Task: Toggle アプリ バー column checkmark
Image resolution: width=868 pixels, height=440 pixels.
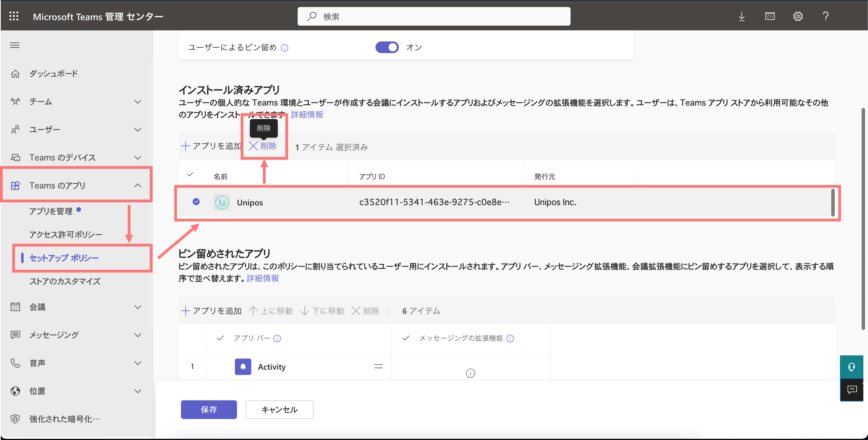Action: coord(220,338)
